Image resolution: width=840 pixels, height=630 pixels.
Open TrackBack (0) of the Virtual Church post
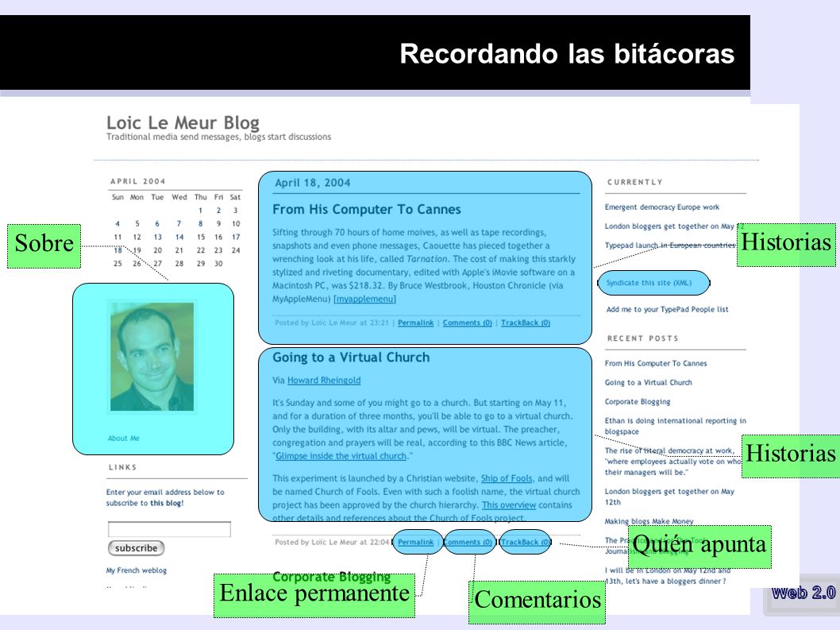point(526,542)
